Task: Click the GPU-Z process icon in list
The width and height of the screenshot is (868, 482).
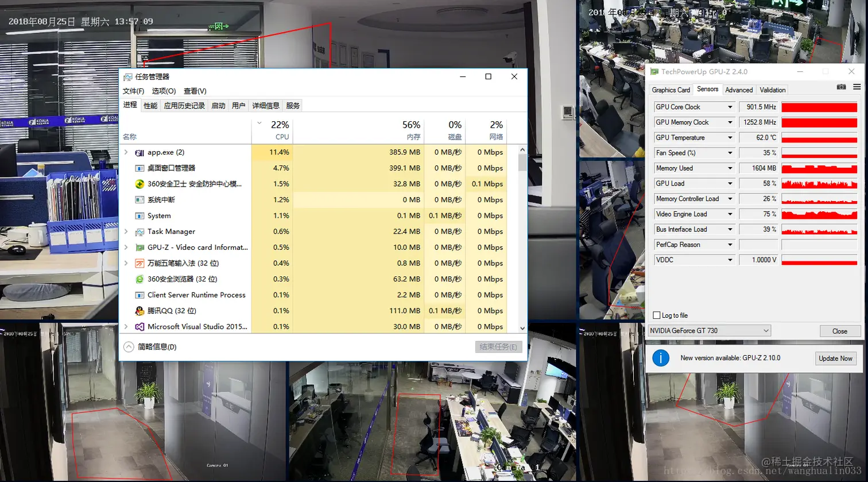Action: coord(139,248)
